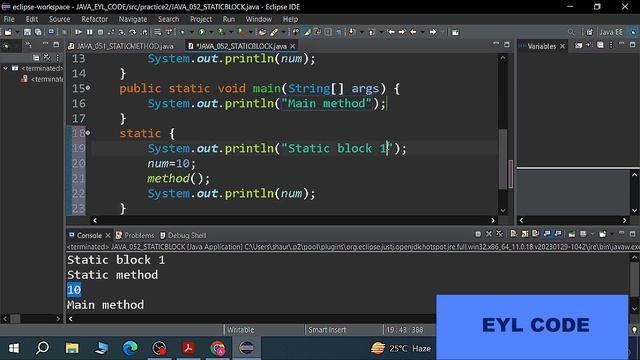Close the Variables view tab
This screenshot has height=360, width=640.
pos(562,46)
